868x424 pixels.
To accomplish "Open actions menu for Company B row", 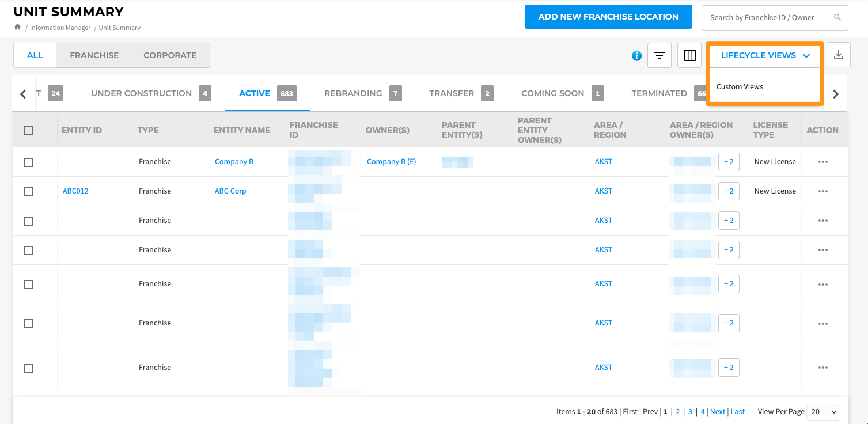I will click(x=822, y=162).
